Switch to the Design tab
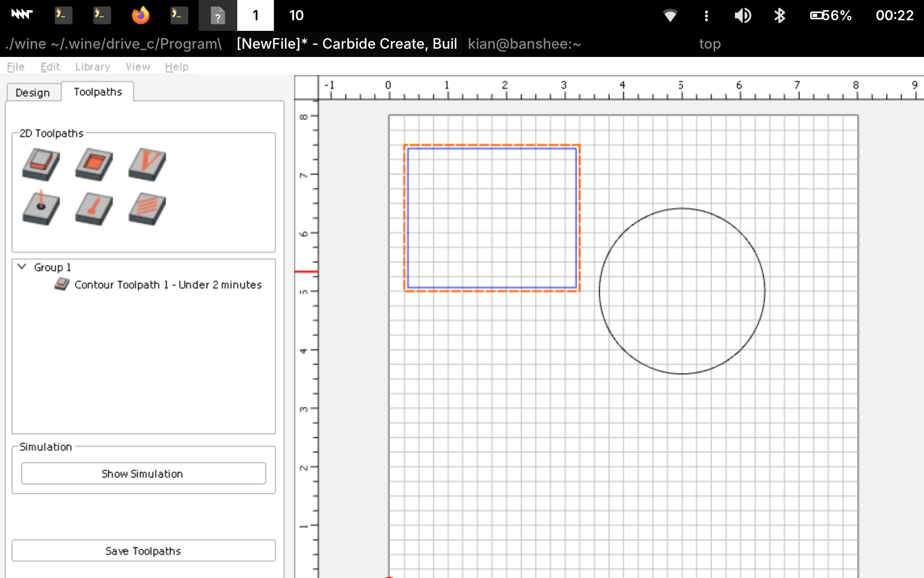This screenshot has height=578, width=924. [x=33, y=92]
